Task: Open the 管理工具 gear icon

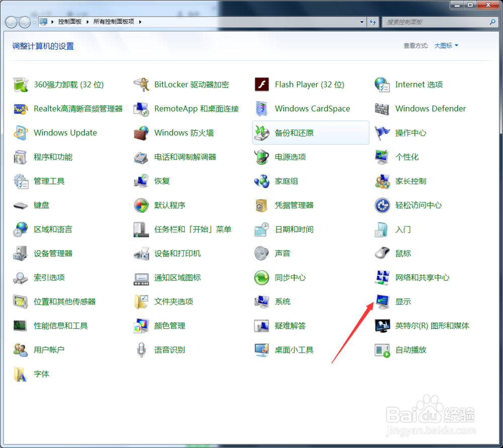Action: [x=21, y=181]
